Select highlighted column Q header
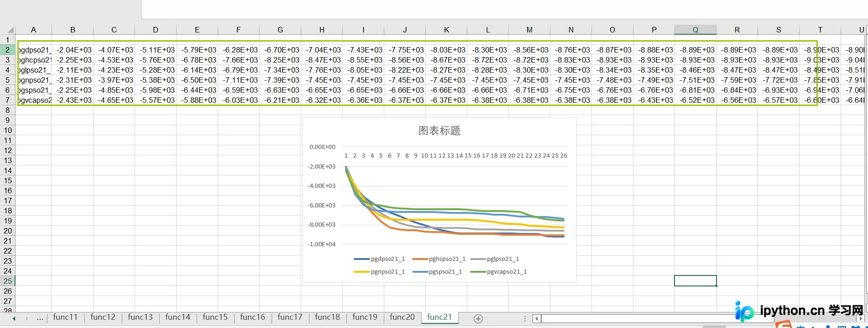The height and width of the screenshot is (328, 868). coord(695,30)
